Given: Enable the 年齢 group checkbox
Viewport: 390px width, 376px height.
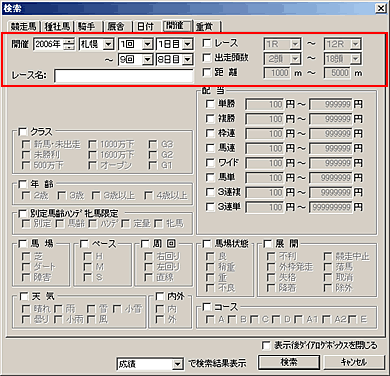Looking at the screenshot, I should coord(23,184).
